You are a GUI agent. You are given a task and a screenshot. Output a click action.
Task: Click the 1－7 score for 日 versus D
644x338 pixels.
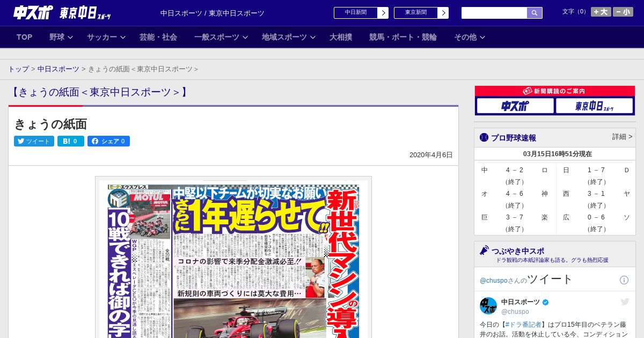596,170
